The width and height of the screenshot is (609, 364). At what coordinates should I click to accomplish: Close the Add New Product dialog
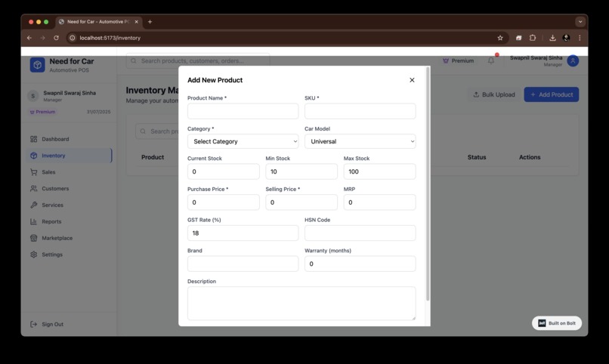coord(412,80)
